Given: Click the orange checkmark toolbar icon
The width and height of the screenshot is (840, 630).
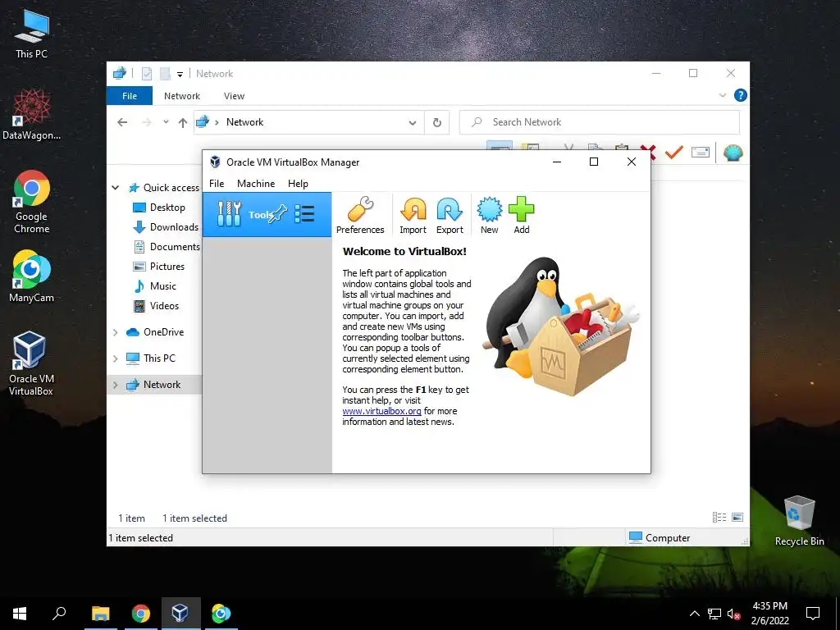Looking at the screenshot, I should (x=674, y=153).
